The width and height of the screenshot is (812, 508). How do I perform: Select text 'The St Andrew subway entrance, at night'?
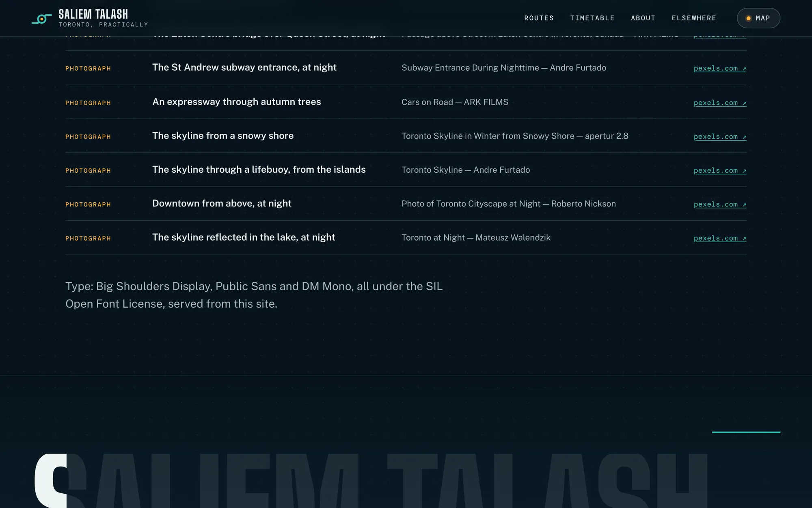[x=244, y=67]
